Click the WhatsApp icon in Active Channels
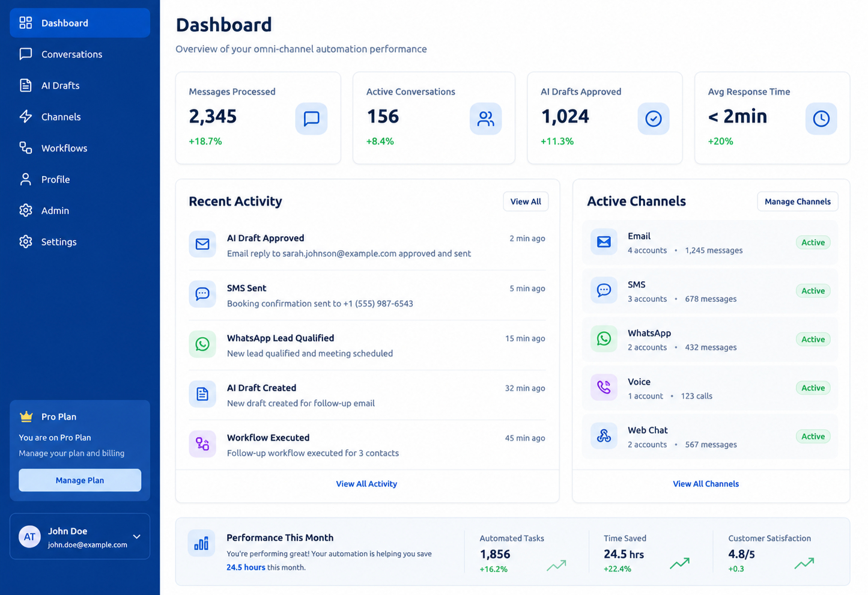This screenshot has width=868, height=595. [604, 339]
